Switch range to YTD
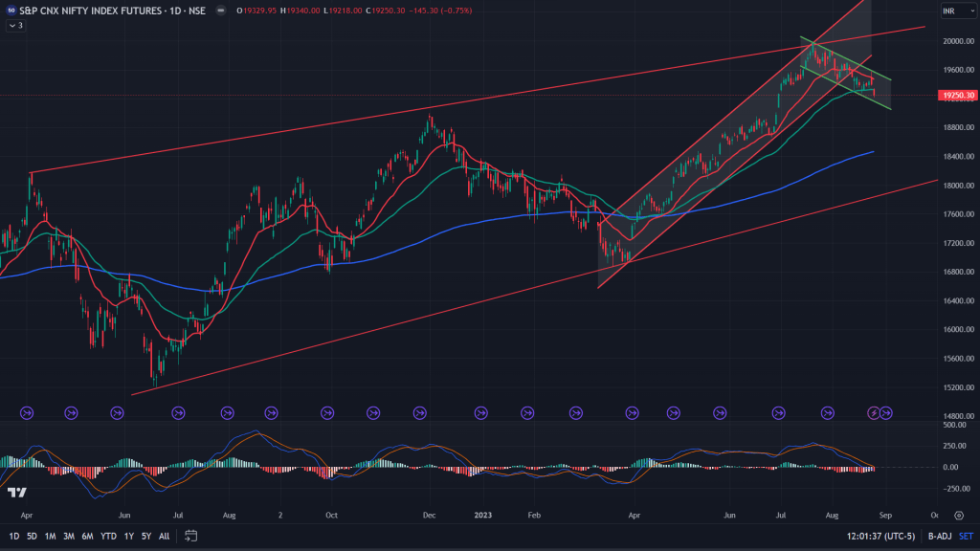This screenshot has width=980, height=551. pyautogui.click(x=106, y=536)
